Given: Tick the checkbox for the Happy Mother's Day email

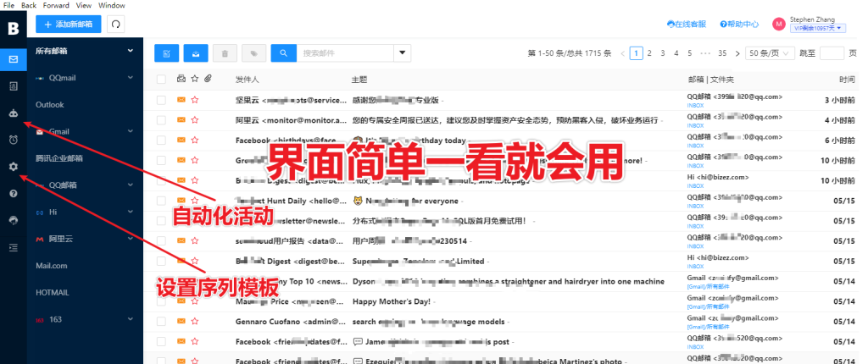Looking at the screenshot, I should 161,301.
